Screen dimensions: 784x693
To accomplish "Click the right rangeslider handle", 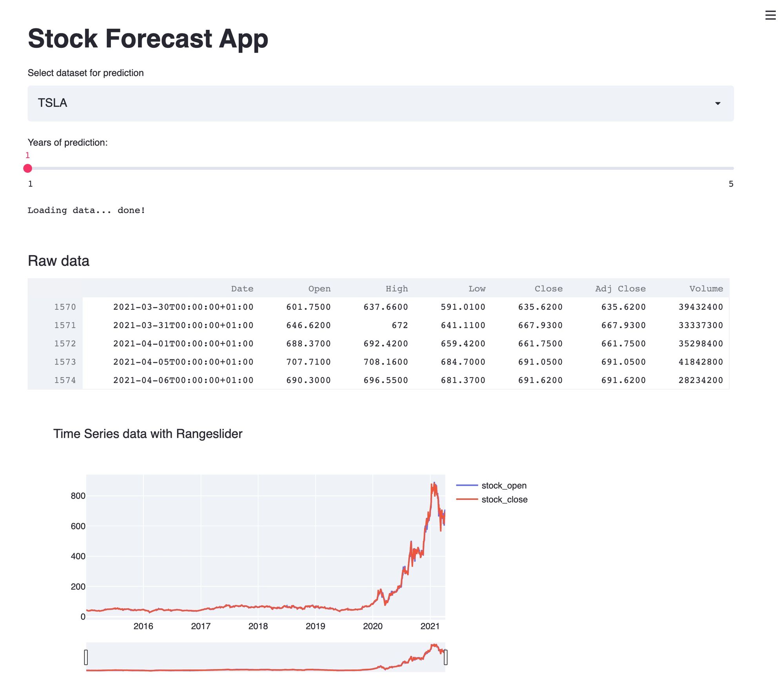I will click(445, 657).
